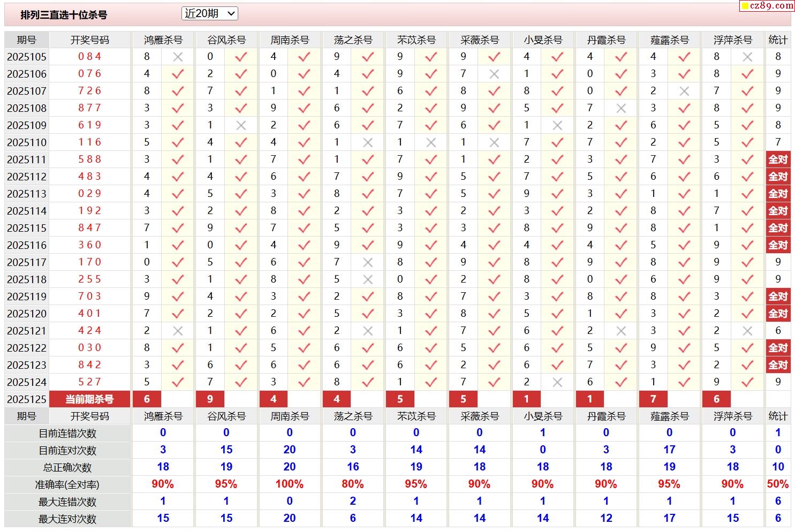Click the 最大连对次数 row label
This screenshot has height=532, width=795.
click(x=67, y=519)
